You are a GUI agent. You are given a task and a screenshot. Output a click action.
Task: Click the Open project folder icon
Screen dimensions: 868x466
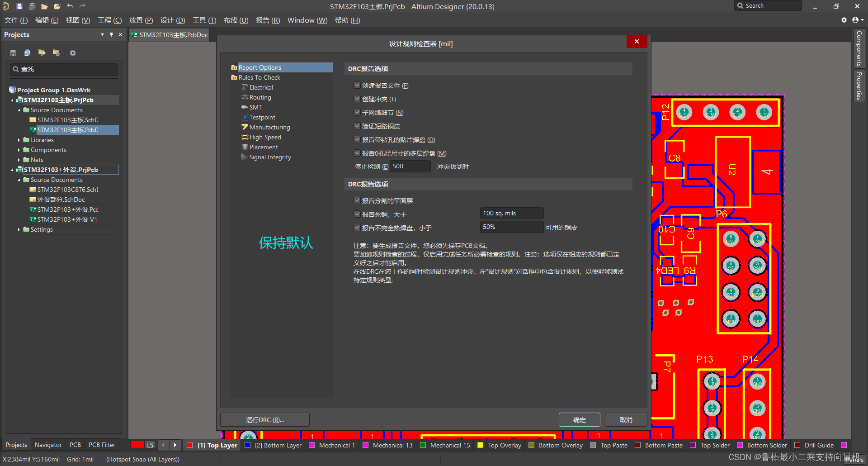pos(57,6)
